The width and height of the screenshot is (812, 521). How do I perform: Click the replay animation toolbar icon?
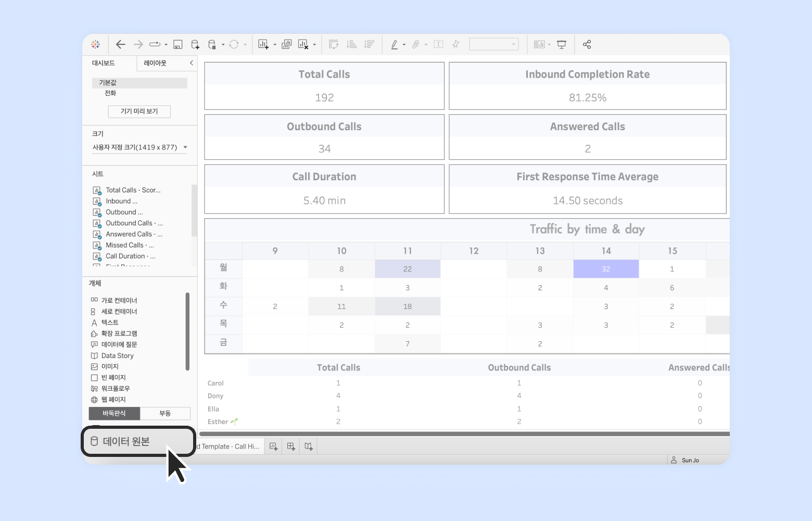click(x=155, y=44)
